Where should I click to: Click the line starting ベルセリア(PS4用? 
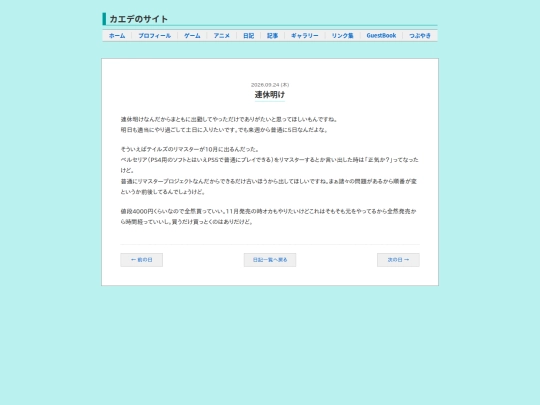click(x=270, y=165)
